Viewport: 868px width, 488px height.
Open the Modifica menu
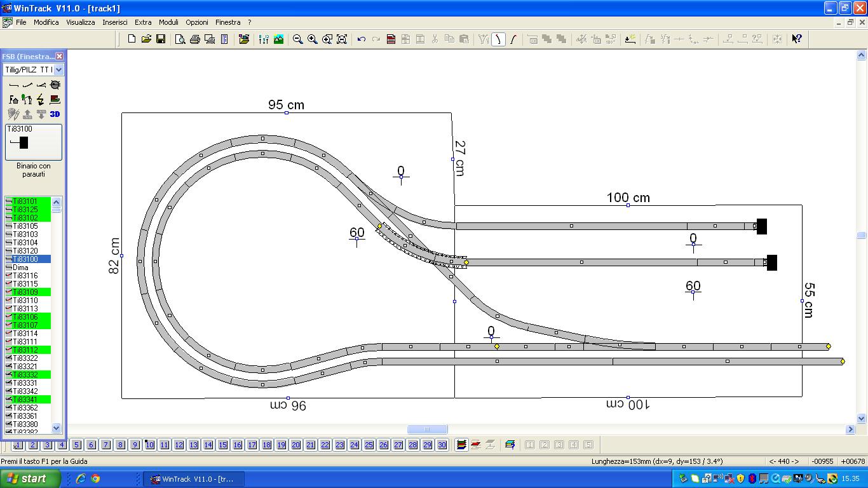(46, 22)
